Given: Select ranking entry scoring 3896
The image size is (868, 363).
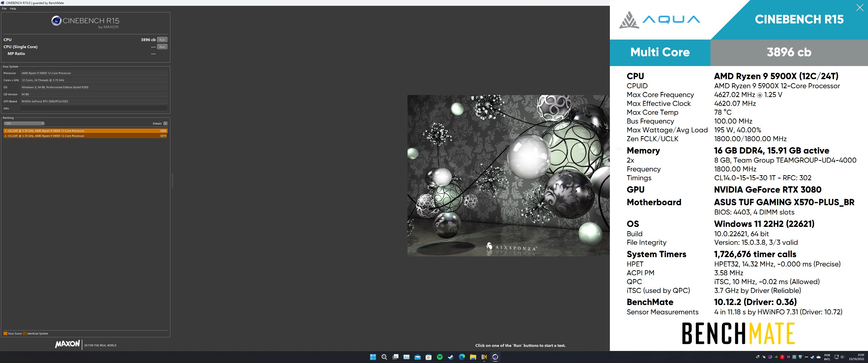Looking at the screenshot, I should pos(86,131).
